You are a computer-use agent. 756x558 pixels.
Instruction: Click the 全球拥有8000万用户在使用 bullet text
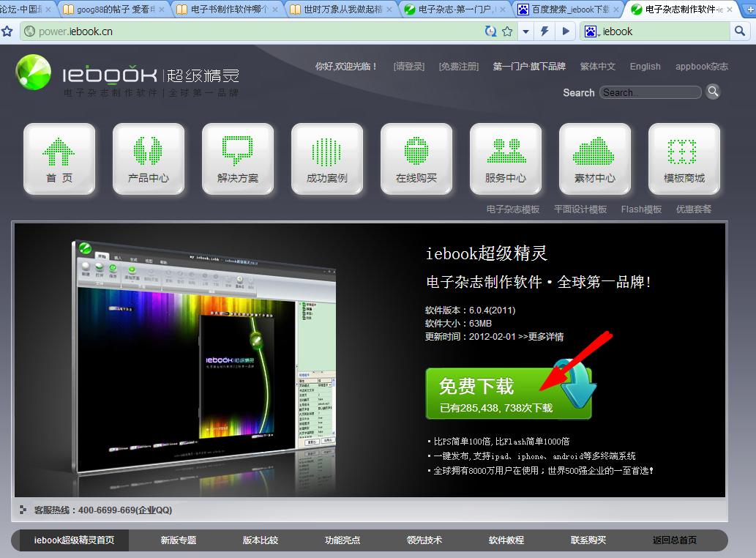[543, 470]
